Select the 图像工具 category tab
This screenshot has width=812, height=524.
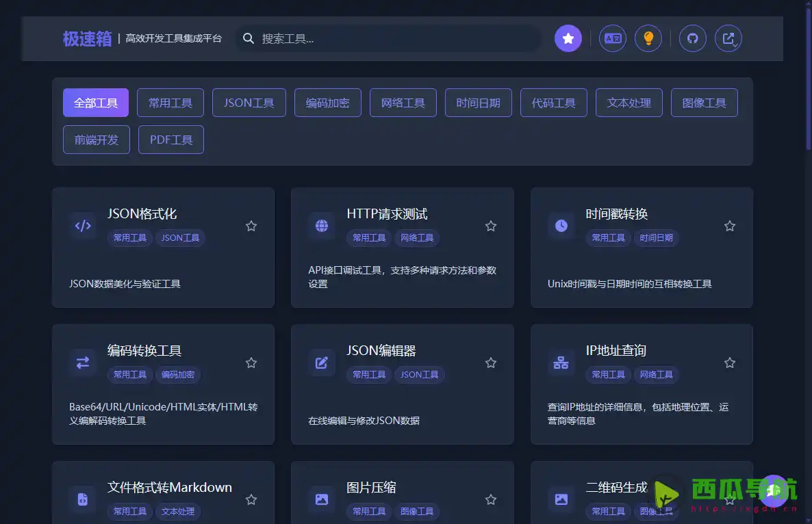click(x=705, y=103)
